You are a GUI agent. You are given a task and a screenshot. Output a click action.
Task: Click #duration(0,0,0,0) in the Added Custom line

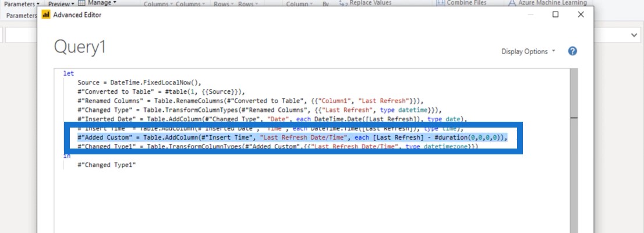[x=468, y=137]
